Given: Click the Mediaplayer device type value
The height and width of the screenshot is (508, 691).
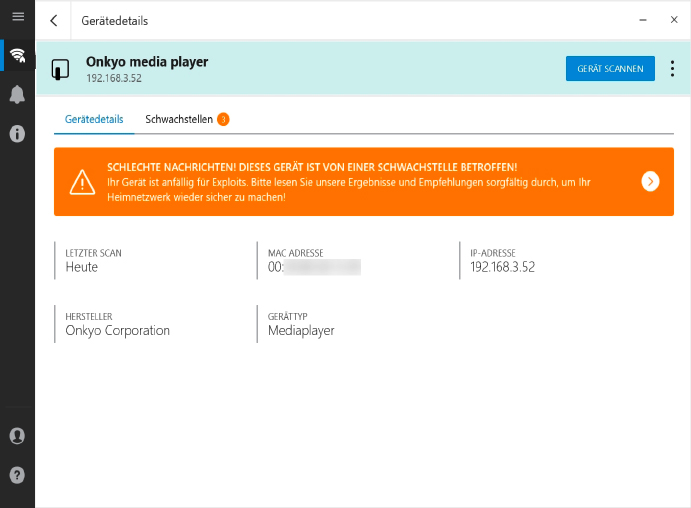Looking at the screenshot, I should tap(301, 330).
